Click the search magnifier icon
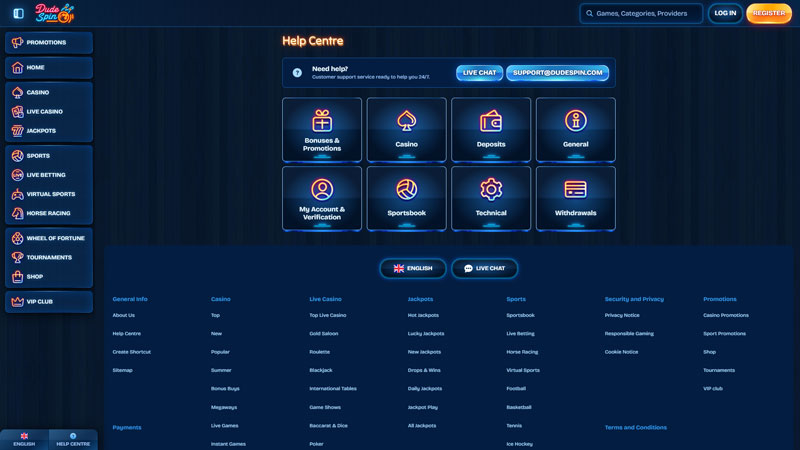800x450 pixels. (589, 13)
